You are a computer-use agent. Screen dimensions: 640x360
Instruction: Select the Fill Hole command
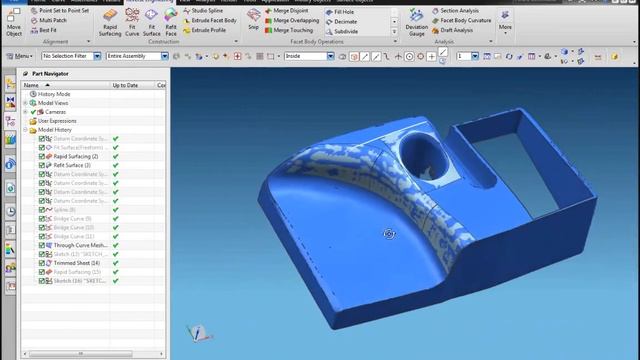coord(340,12)
